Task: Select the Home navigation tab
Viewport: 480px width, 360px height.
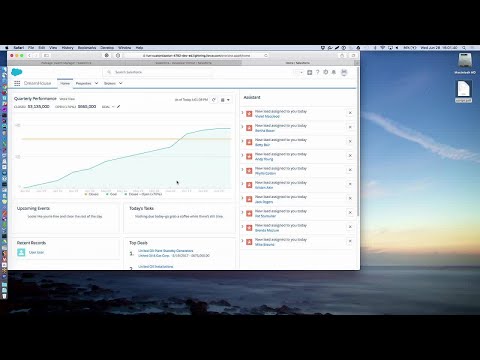Action: [65, 83]
